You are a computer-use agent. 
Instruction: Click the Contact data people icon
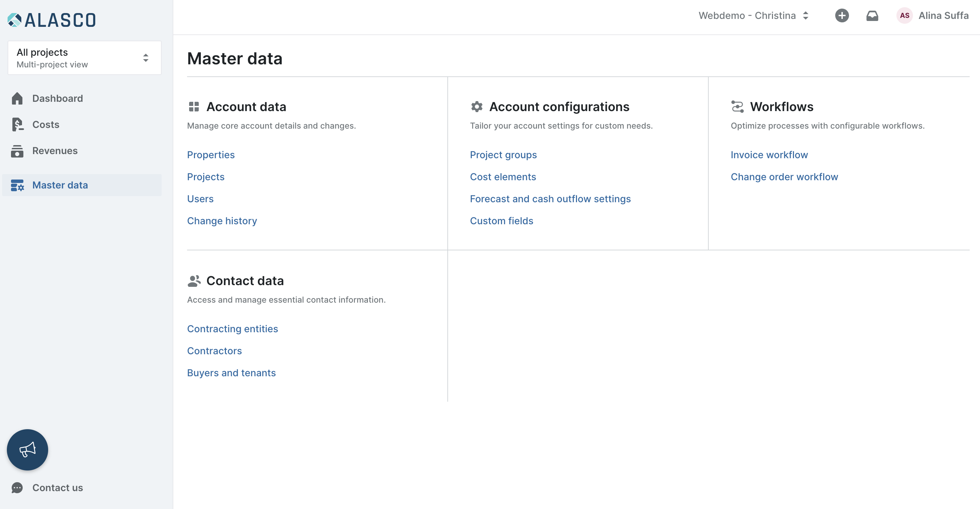[194, 281]
